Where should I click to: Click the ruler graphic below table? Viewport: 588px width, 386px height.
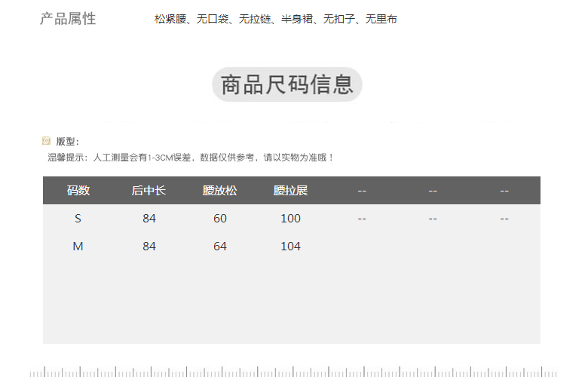[x=293, y=372]
